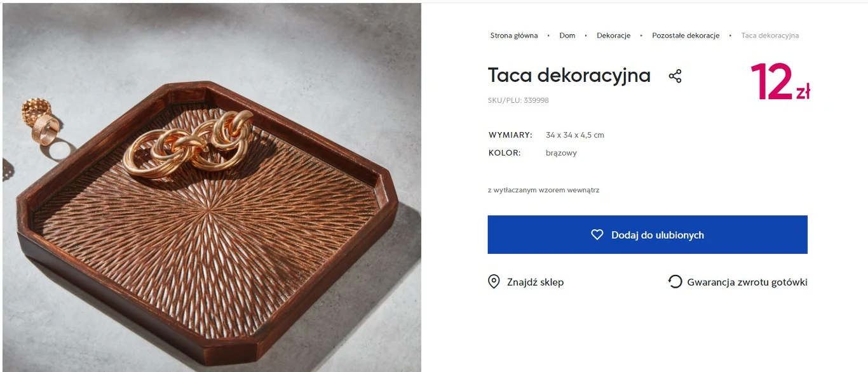Select the brązowy color value

(x=560, y=152)
